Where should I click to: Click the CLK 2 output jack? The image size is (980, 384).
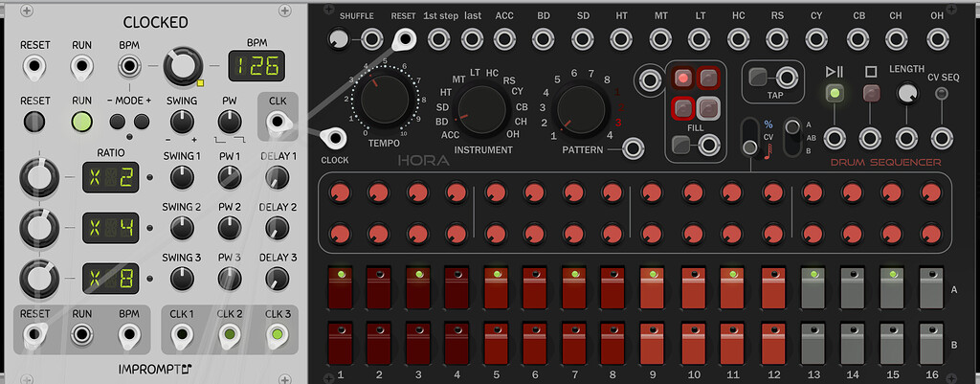[230, 334]
